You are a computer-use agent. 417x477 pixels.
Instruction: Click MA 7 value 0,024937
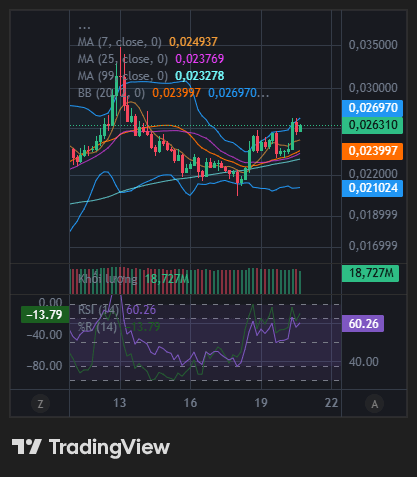(193, 42)
